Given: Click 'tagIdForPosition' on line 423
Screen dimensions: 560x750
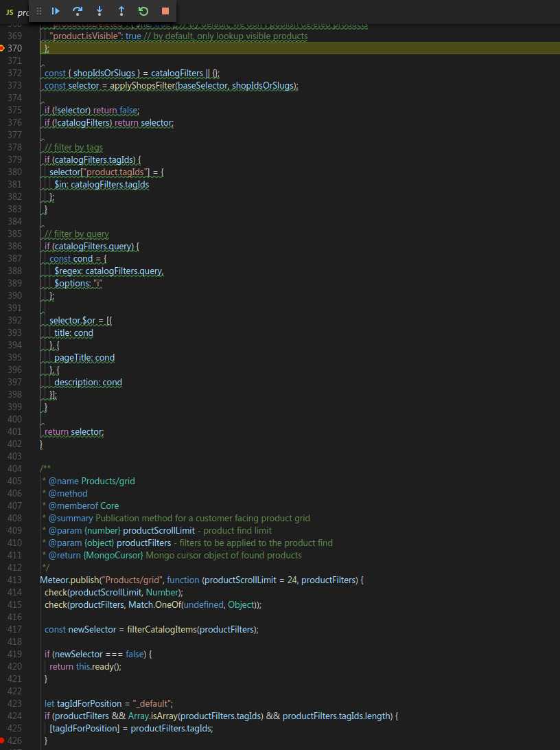Looking at the screenshot, I should [x=89, y=703].
